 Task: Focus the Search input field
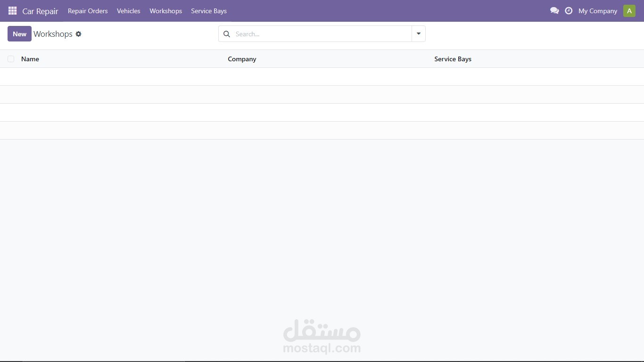click(x=322, y=34)
